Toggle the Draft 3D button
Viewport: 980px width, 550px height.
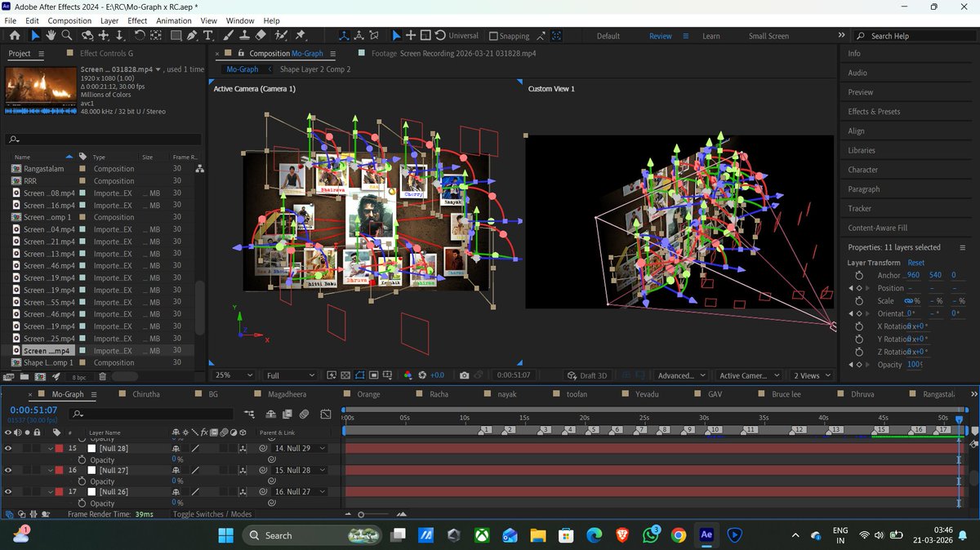589,375
